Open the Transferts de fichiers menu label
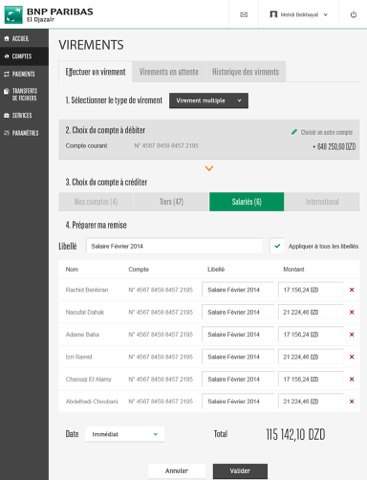The image size is (367, 480). tap(25, 94)
